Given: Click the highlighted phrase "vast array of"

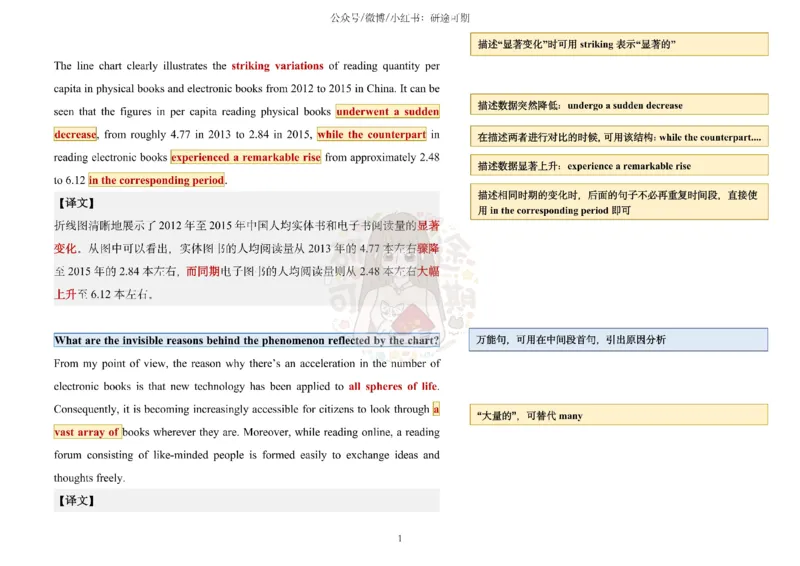Looking at the screenshot, I should pos(87,432).
